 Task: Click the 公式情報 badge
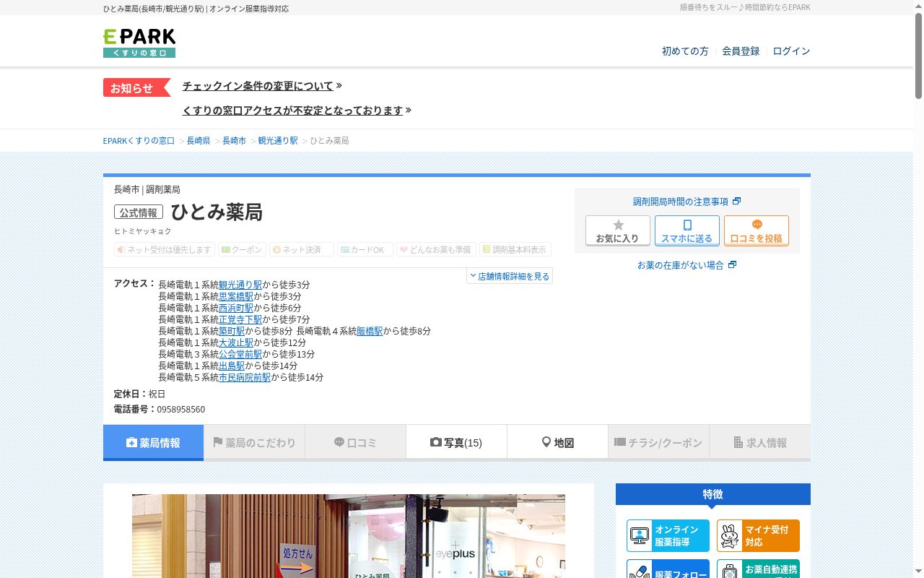point(139,212)
